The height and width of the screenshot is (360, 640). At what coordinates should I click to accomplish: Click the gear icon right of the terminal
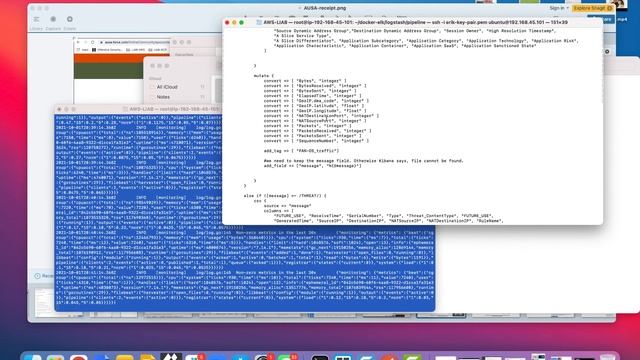coord(607,51)
